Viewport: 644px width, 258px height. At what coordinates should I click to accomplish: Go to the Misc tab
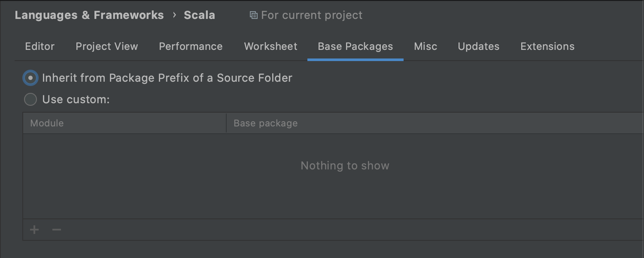point(425,46)
